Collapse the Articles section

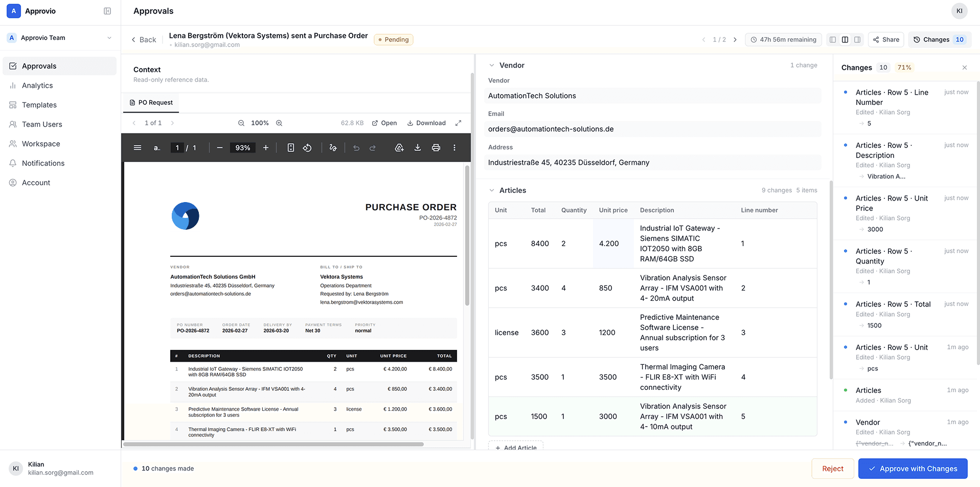point(492,190)
